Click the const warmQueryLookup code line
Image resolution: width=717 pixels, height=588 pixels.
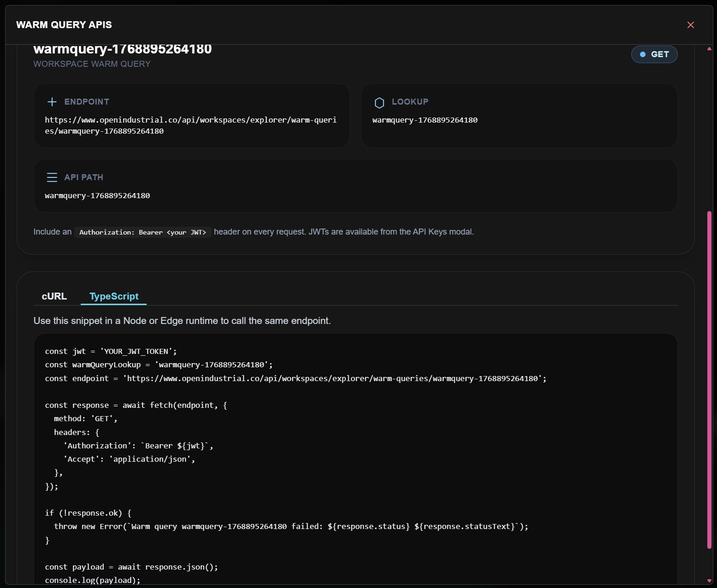tap(159, 365)
